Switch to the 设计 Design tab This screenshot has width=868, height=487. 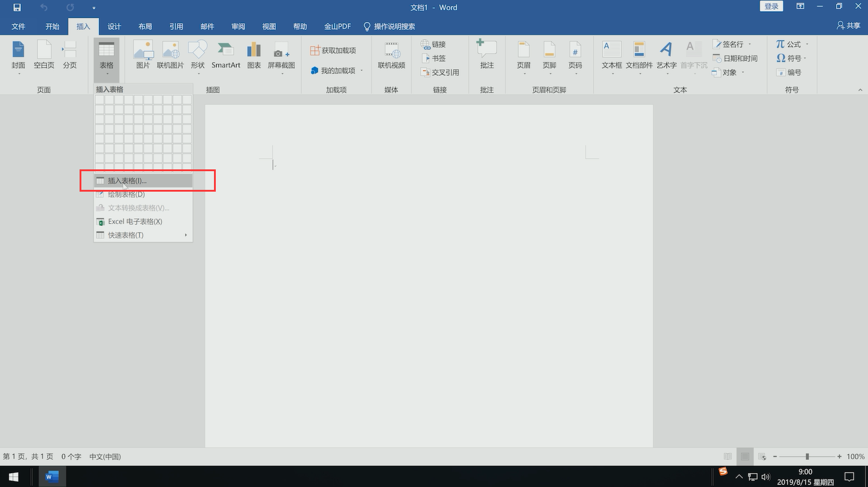coord(115,27)
